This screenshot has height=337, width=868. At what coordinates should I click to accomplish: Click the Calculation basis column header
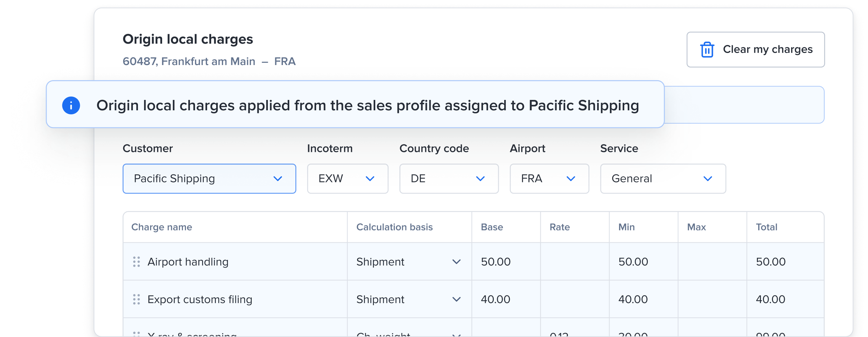(x=394, y=227)
